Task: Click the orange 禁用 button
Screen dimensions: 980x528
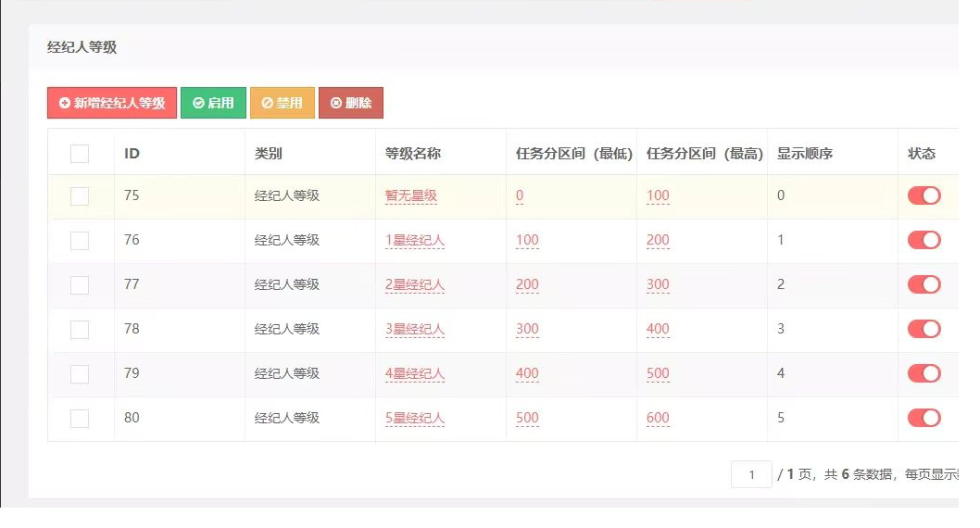Action: (x=282, y=103)
